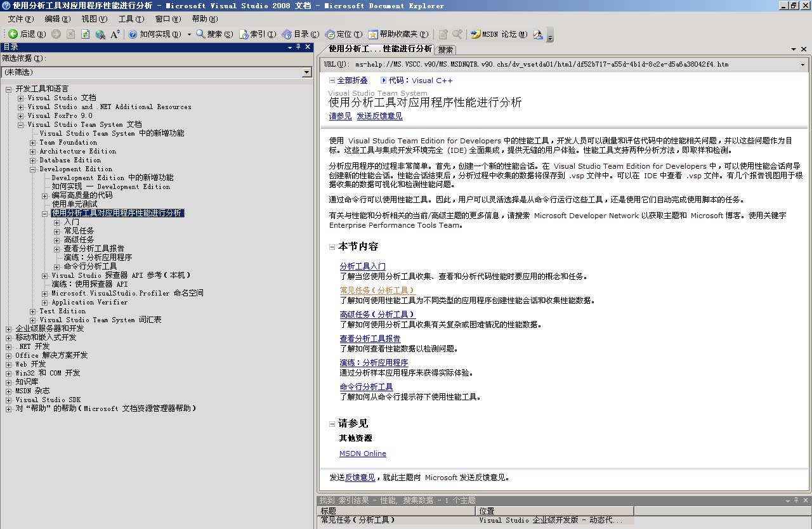
Task: Expand the Test Edition tree node
Action: pyautogui.click(x=33, y=311)
